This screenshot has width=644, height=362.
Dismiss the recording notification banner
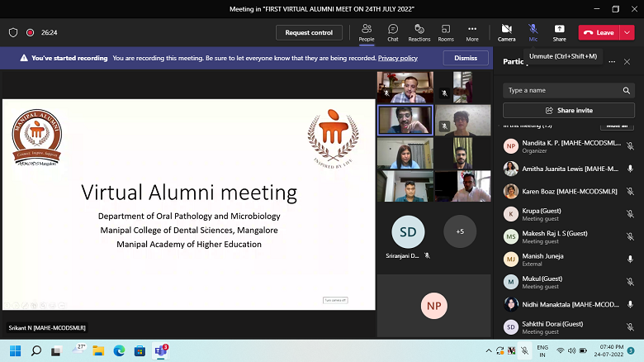[x=466, y=58]
